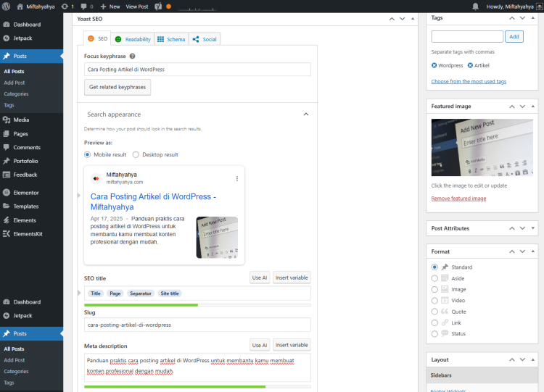
Task: Click the Get related keyphrases button
Action: click(118, 87)
